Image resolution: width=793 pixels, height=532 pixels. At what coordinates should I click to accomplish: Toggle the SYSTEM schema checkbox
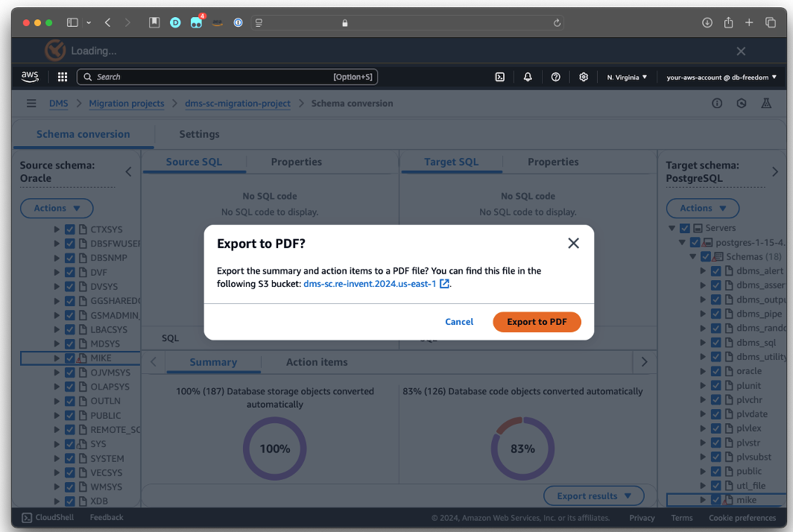pyautogui.click(x=70, y=458)
